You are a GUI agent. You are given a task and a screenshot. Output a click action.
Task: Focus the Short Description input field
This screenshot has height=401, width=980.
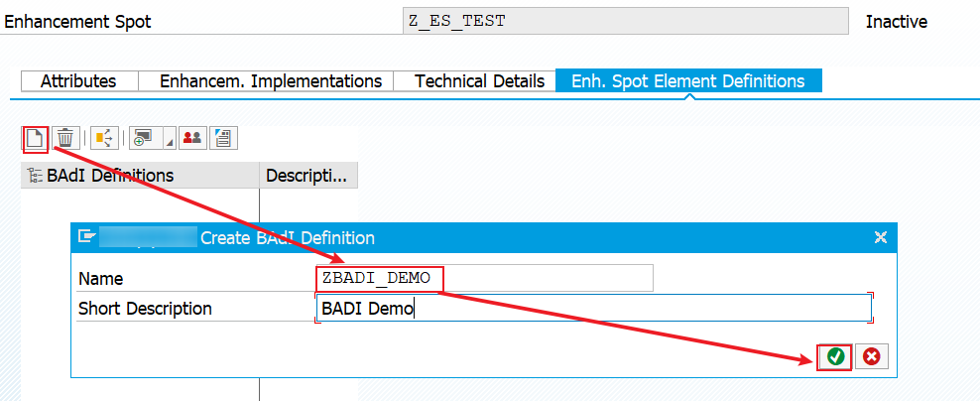[594, 309]
